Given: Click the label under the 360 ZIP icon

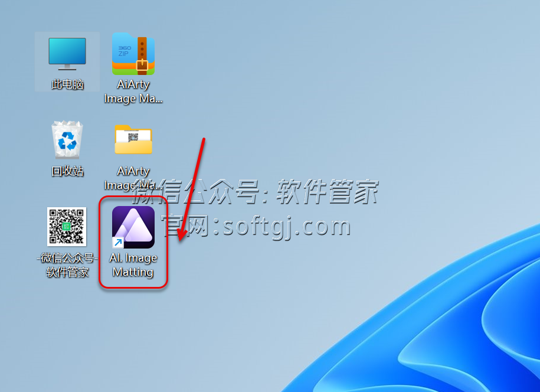Looking at the screenshot, I should 133,92.
